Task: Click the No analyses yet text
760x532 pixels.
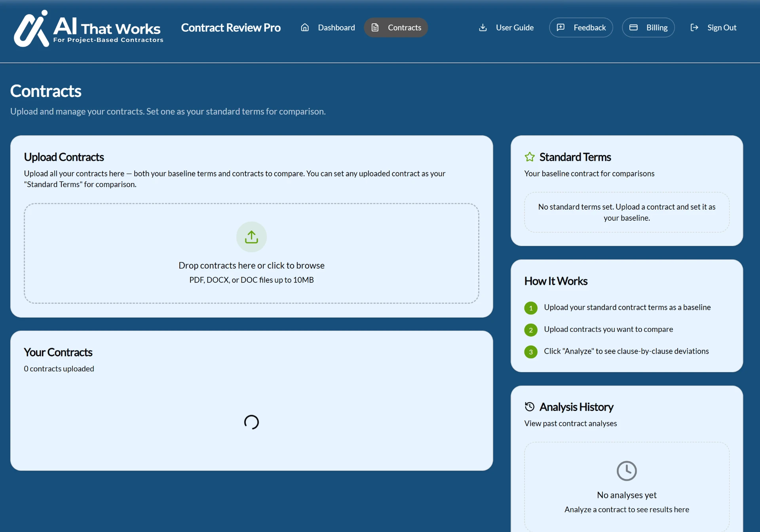Action: click(x=627, y=495)
